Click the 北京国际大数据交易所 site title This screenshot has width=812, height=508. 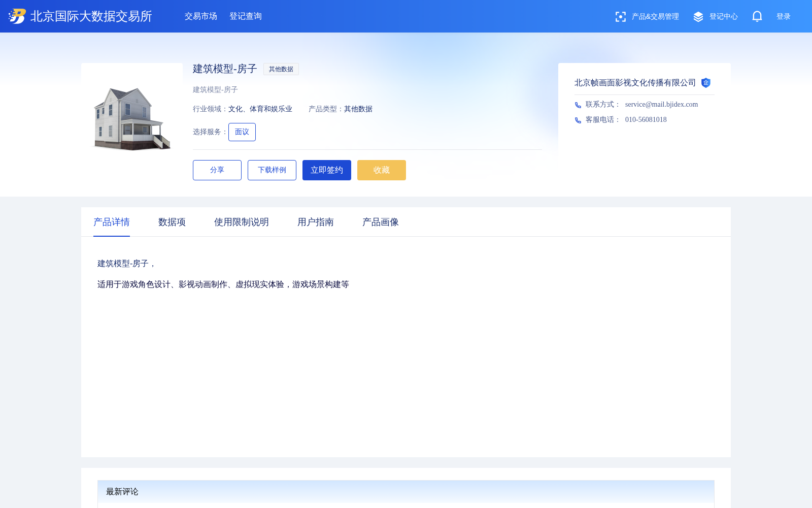coord(91,16)
